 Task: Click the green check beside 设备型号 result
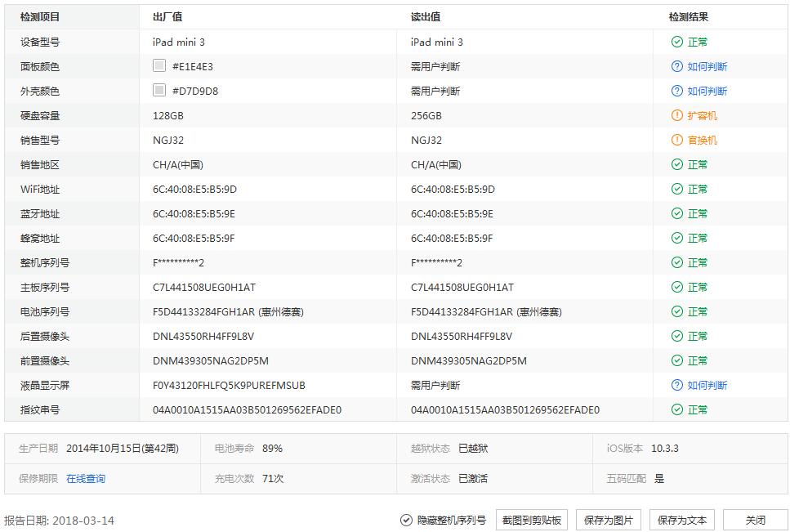pos(676,42)
